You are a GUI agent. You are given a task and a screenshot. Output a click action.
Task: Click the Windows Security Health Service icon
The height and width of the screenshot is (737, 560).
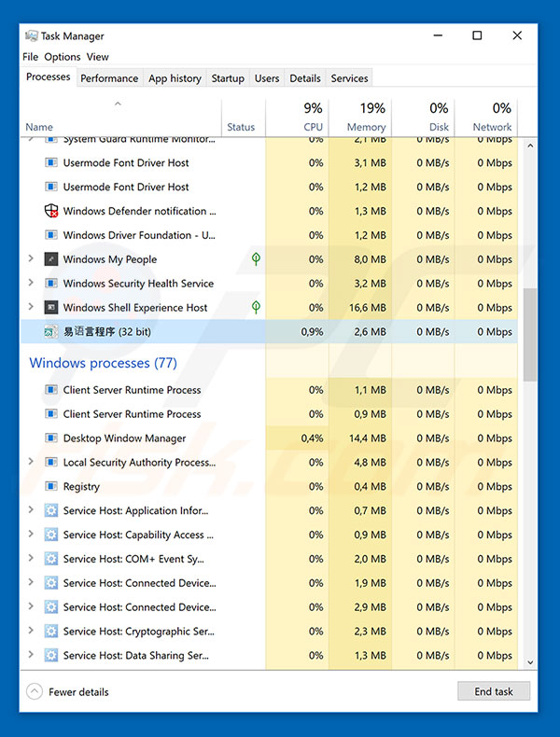point(50,284)
